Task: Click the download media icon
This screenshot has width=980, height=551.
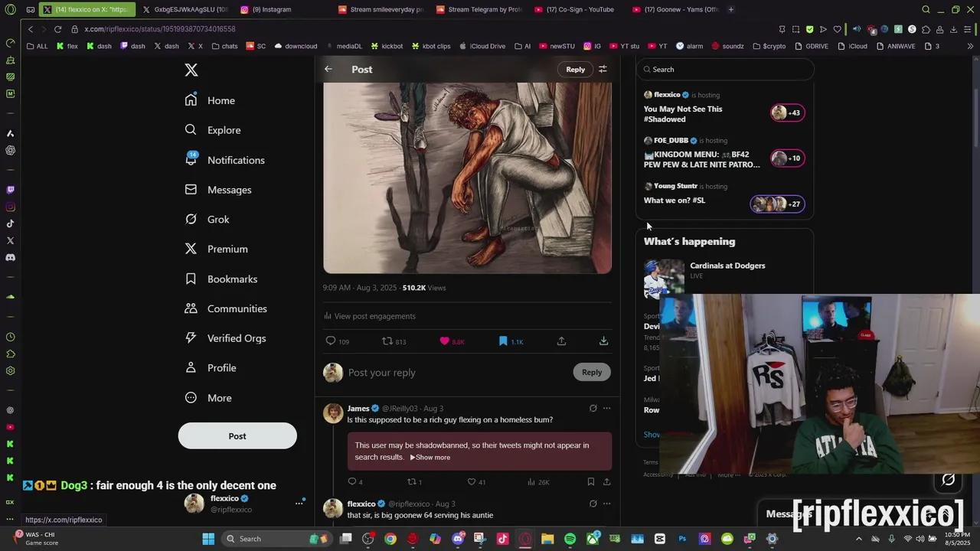Action: (603, 341)
